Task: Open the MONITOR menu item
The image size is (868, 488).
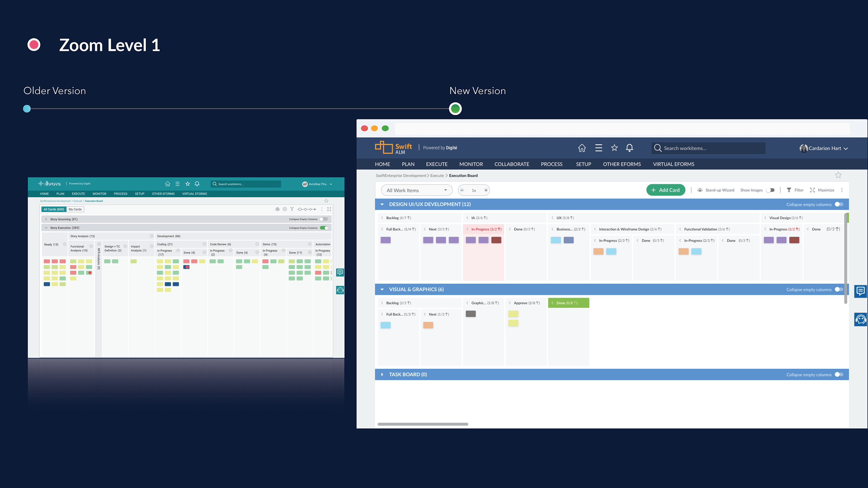Action: tap(471, 164)
